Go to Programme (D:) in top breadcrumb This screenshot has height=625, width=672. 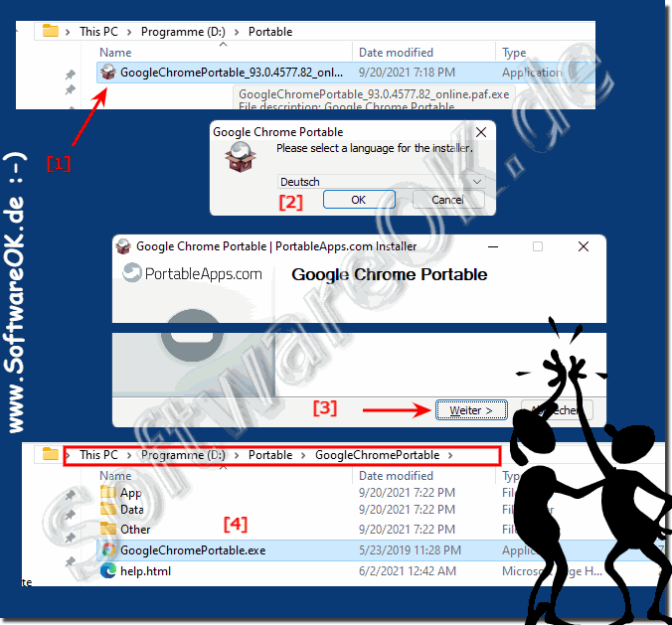point(183,32)
